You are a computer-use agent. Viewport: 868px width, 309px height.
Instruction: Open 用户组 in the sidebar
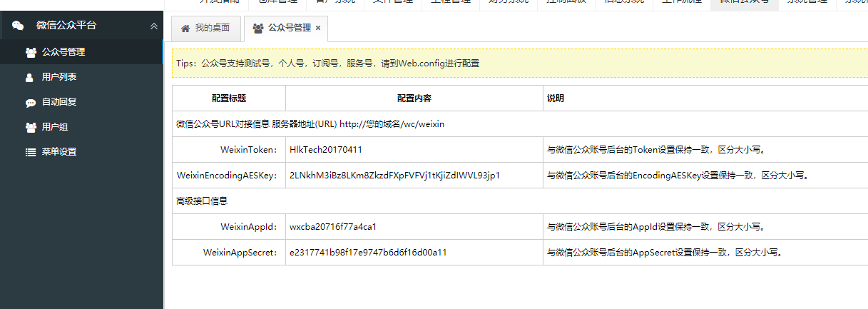(82, 127)
